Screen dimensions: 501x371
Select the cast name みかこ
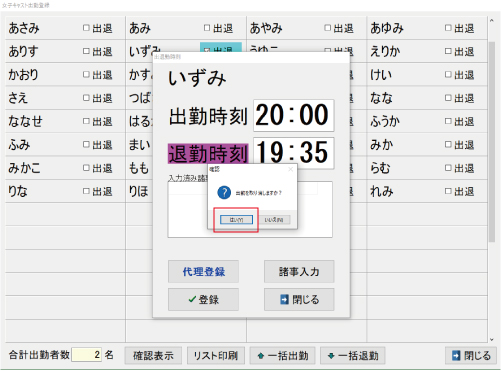24,168
